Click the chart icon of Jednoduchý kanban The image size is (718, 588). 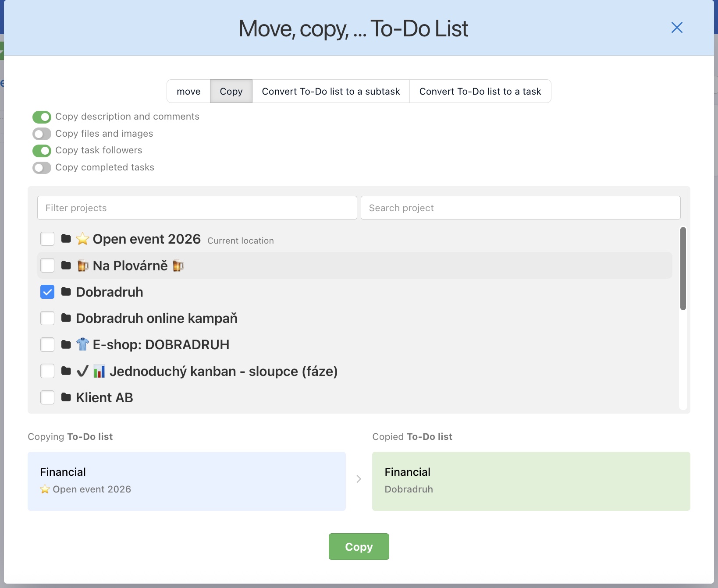[100, 372]
